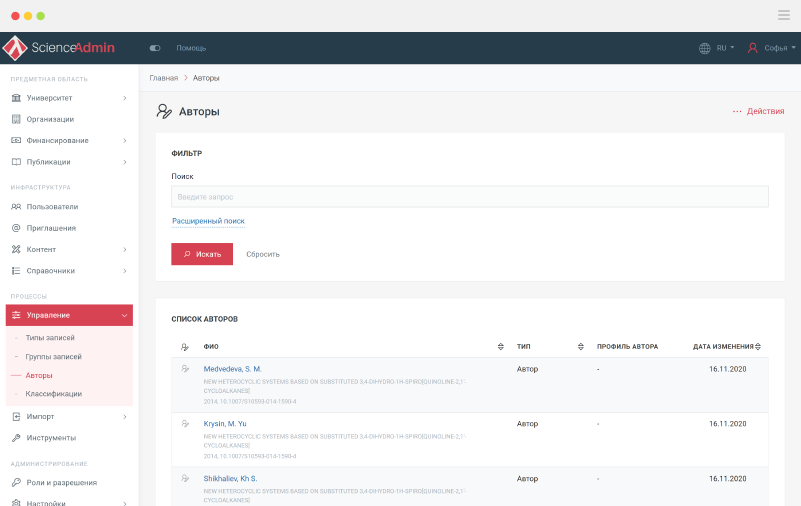
Task: Click ПРОФИЛЬ АВТОРА column header
Action: pos(627,347)
